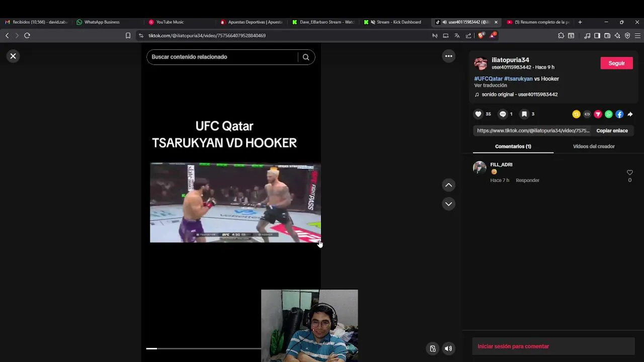Viewport: 644px width, 362px height.
Task: Repost the video with yellow repost icon
Action: (x=577, y=114)
